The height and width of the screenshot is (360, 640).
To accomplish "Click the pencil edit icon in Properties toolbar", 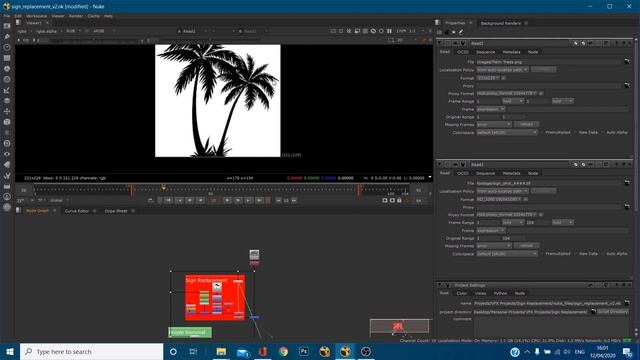I will point(461,32).
